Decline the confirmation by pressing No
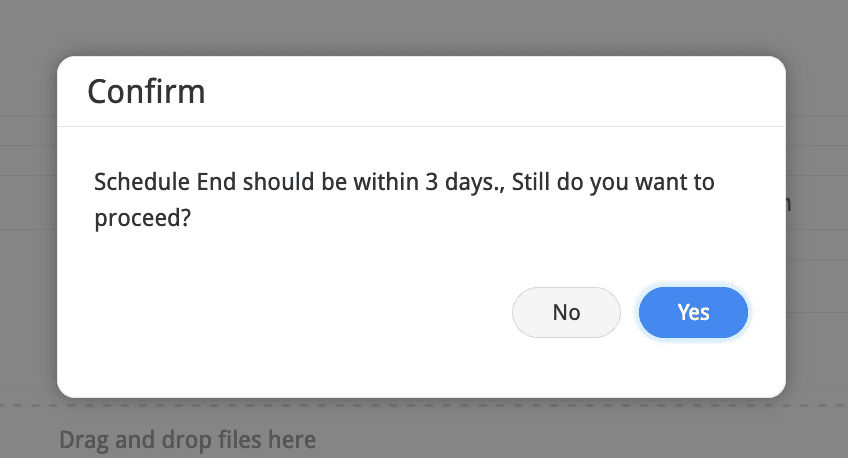 (566, 312)
